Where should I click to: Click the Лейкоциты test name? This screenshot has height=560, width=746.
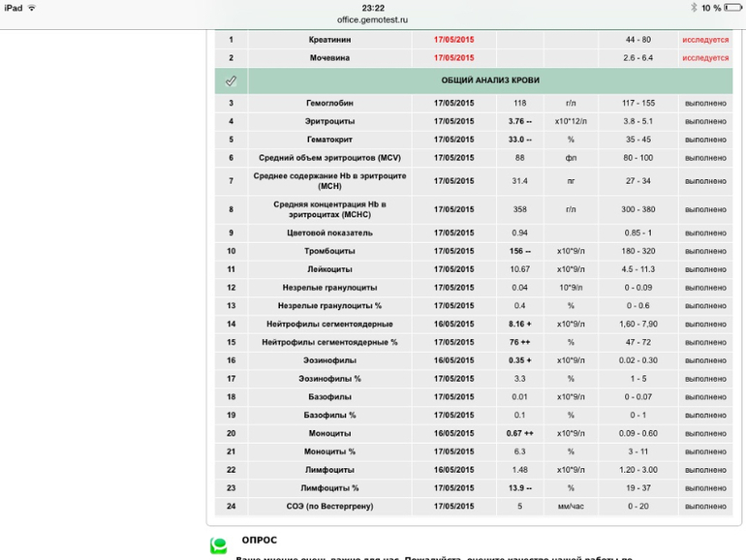[329, 269]
